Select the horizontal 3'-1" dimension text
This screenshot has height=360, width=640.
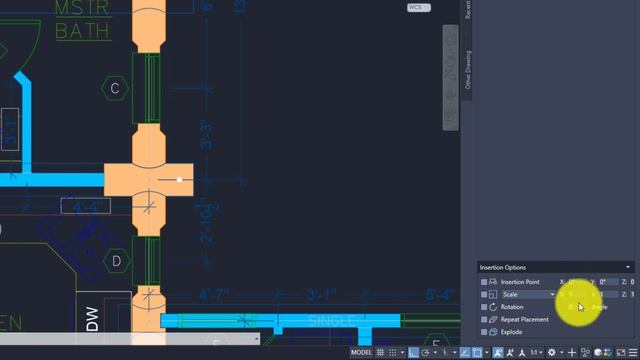point(321,295)
